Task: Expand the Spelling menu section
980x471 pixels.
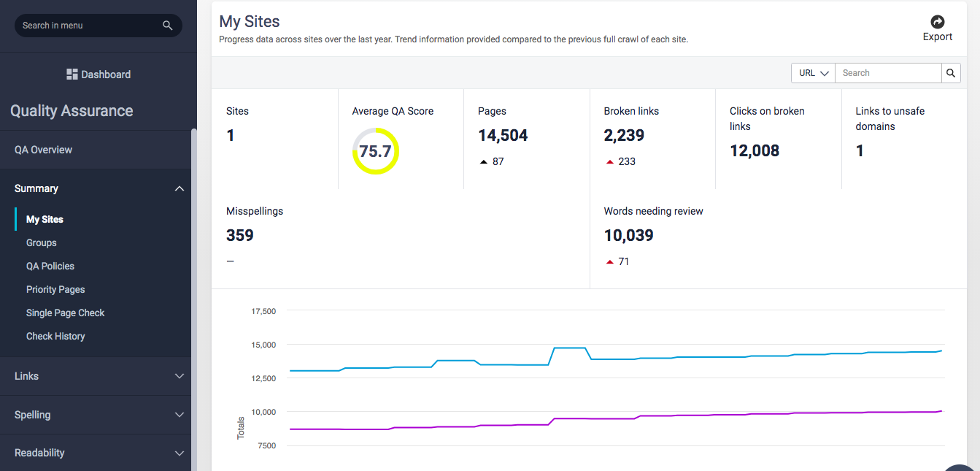Action: (180, 415)
